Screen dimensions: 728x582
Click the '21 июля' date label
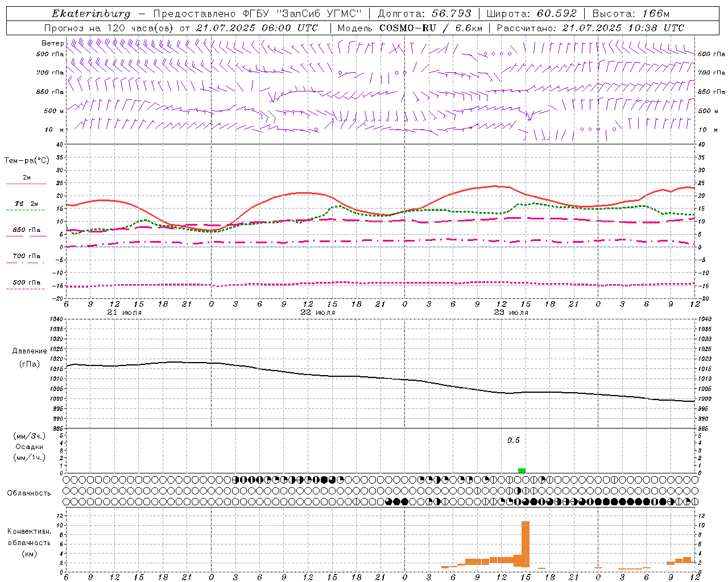[125, 313]
